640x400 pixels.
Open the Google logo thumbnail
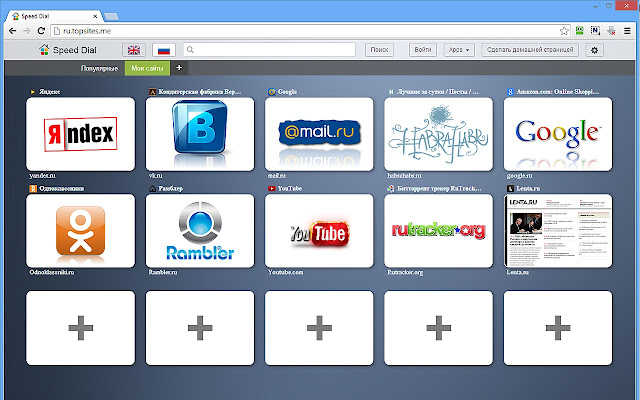pos(558,134)
